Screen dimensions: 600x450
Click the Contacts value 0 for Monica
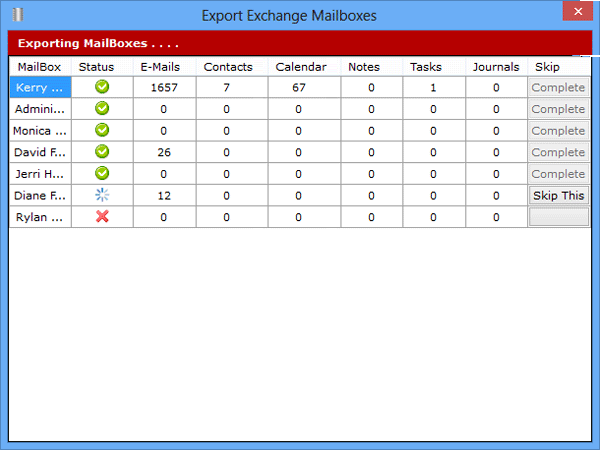227,131
